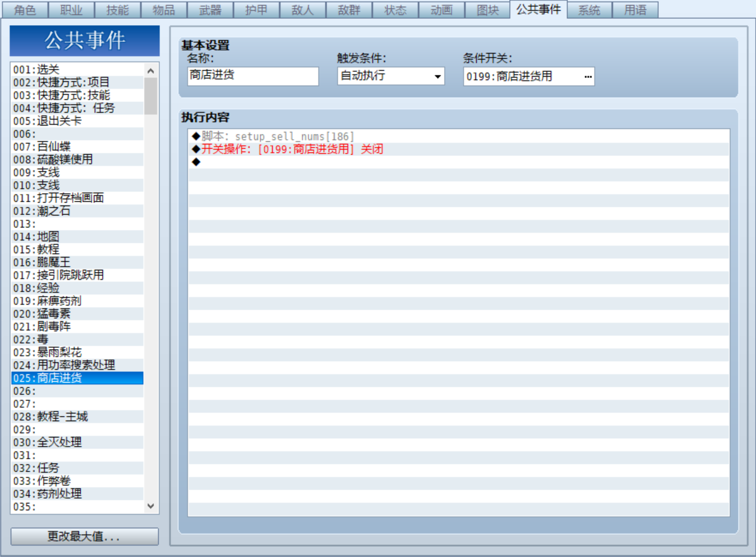Switch to the 敌群 tab

coord(349,10)
